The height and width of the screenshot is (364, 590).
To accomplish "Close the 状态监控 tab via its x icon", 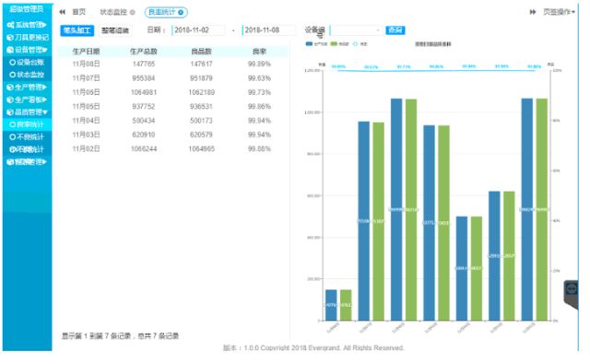I will pyautogui.click(x=133, y=12).
